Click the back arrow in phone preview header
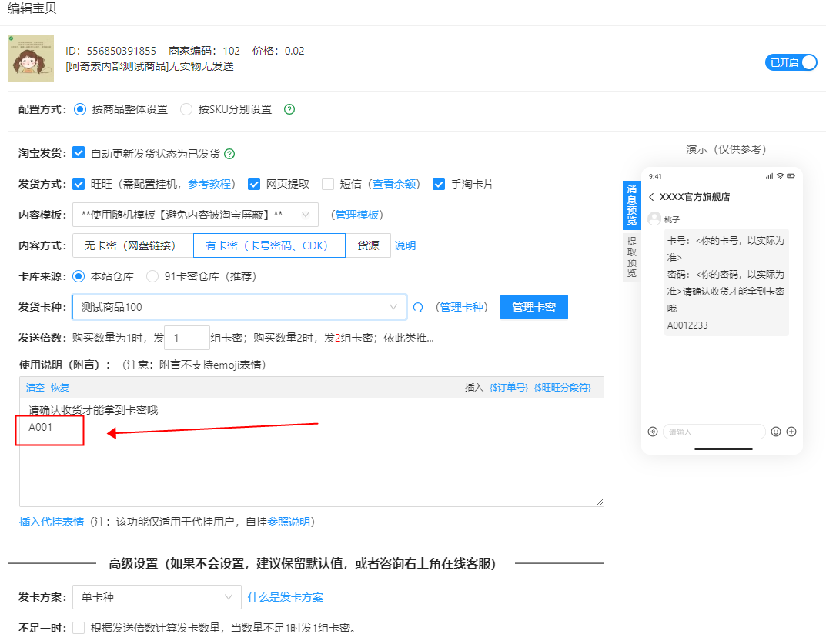Screen dimensions: 826x644 pos(651,197)
